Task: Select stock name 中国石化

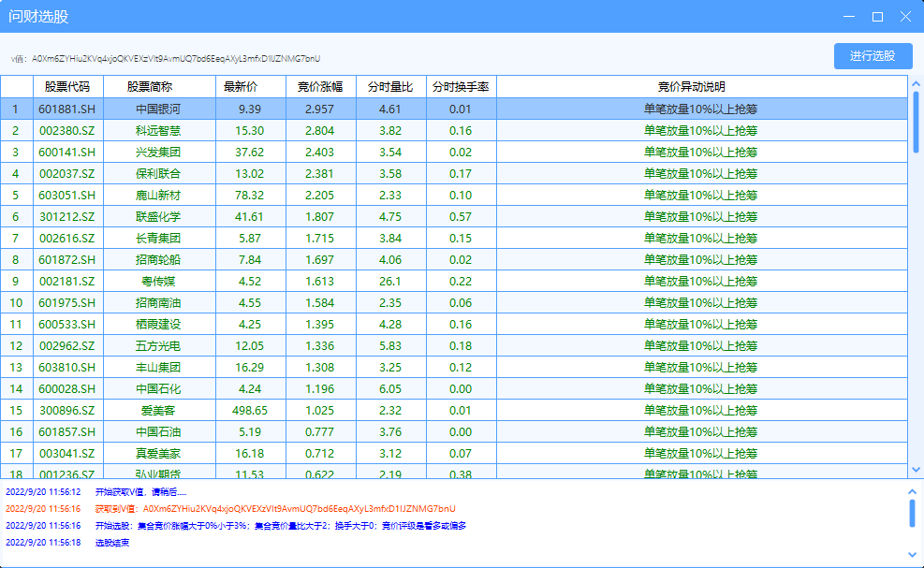Action: [x=158, y=389]
